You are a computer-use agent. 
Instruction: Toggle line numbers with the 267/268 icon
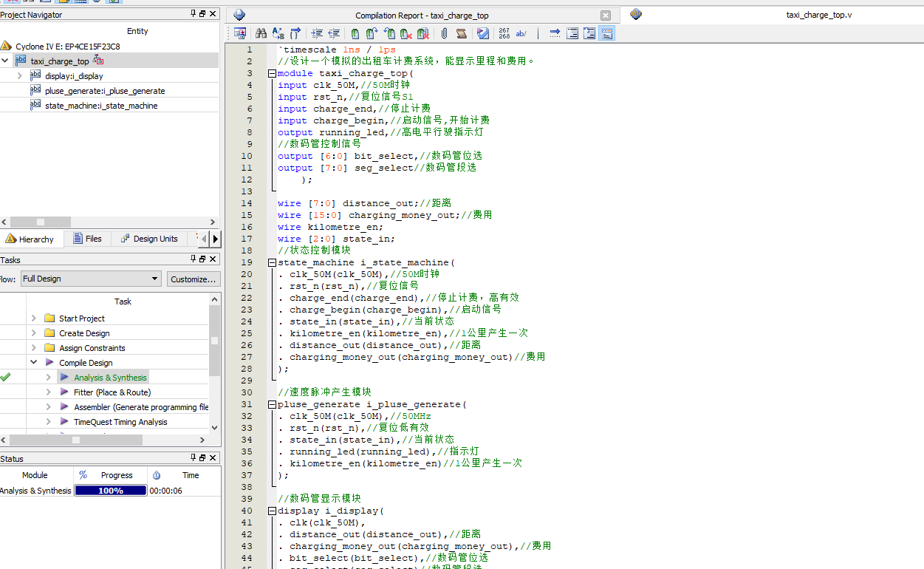pyautogui.click(x=504, y=33)
